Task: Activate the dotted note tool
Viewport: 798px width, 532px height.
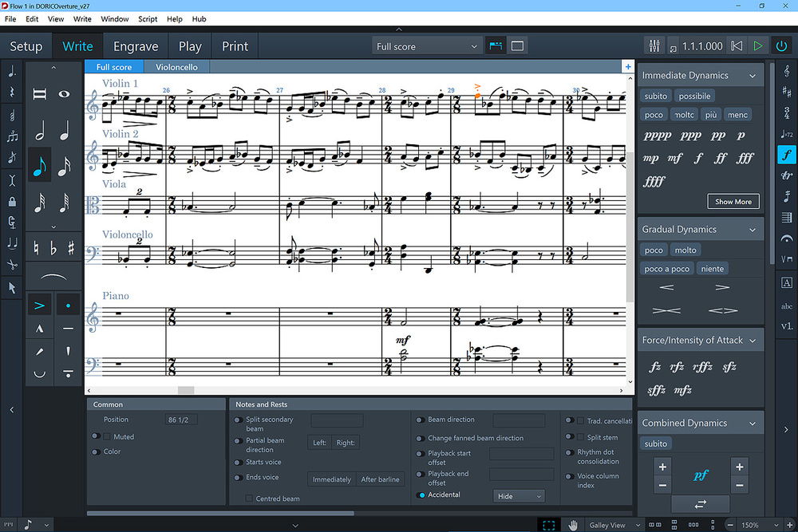Action: [x=12, y=72]
